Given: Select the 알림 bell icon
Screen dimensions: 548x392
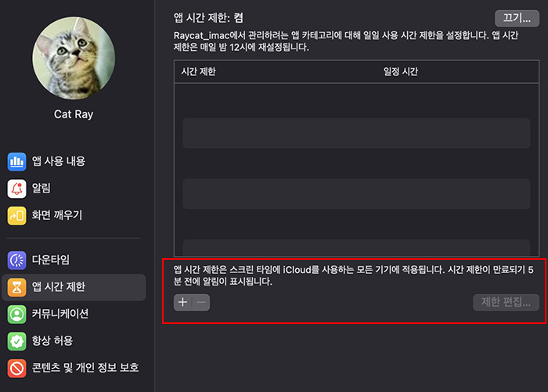Looking at the screenshot, I should tap(16, 189).
